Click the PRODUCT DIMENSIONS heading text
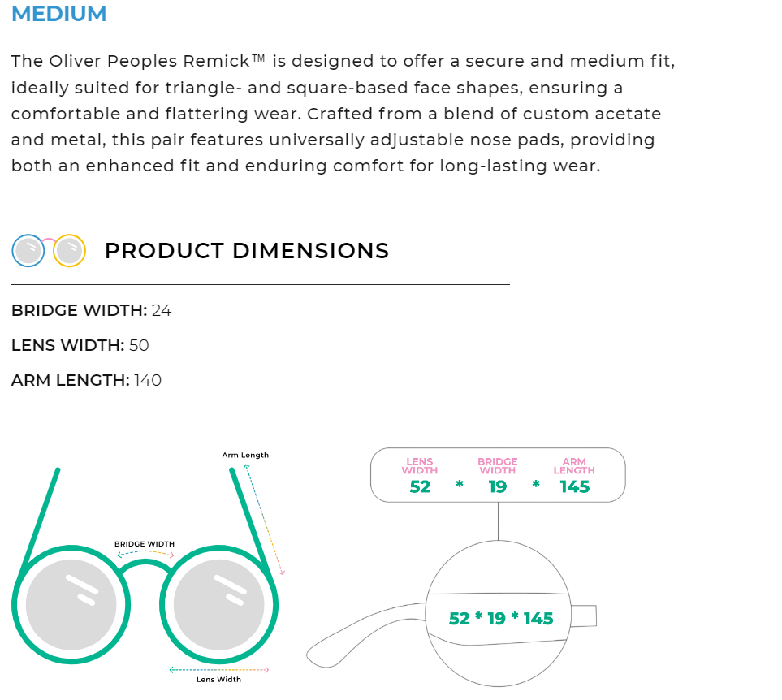782x700 pixels. click(x=247, y=251)
